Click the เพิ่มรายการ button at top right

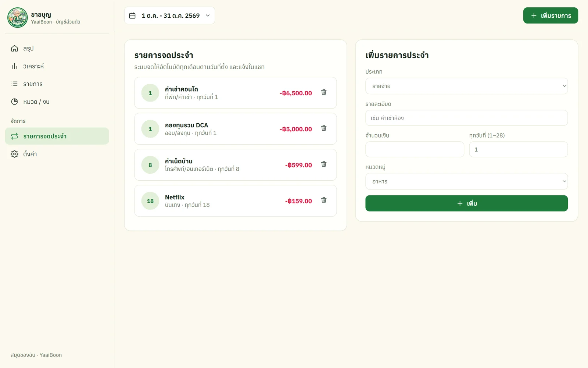[x=551, y=15]
